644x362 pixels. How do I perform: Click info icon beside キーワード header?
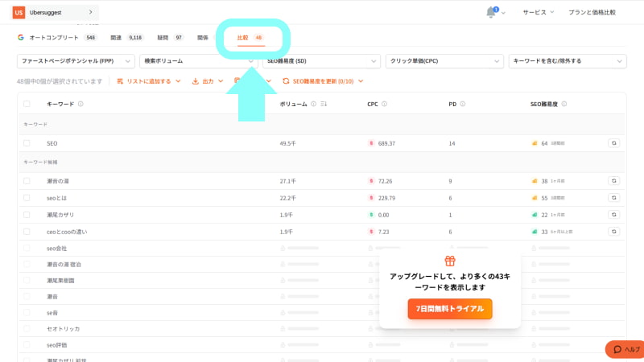[x=80, y=104]
